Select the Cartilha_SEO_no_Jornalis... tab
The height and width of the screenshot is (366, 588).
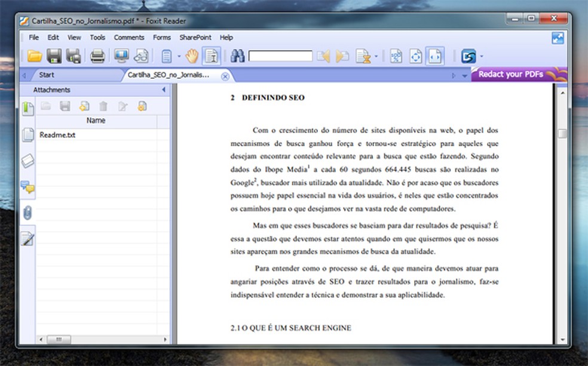[169, 75]
